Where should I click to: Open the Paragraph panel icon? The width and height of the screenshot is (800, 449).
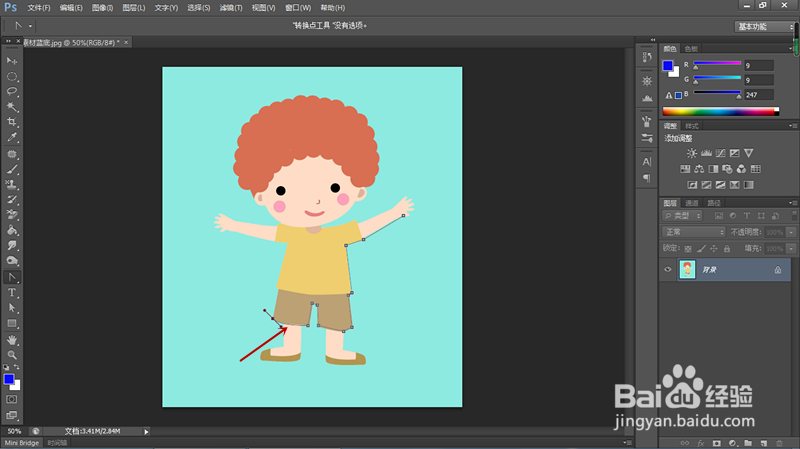[647, 178]
